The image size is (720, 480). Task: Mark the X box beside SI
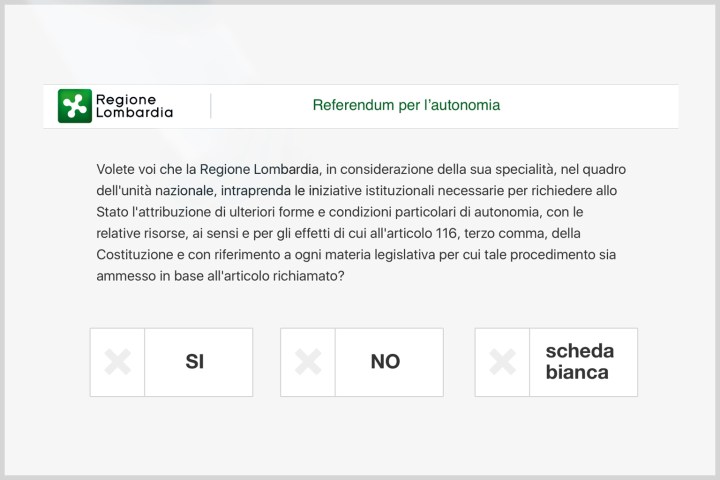click(x=118, y=362)
